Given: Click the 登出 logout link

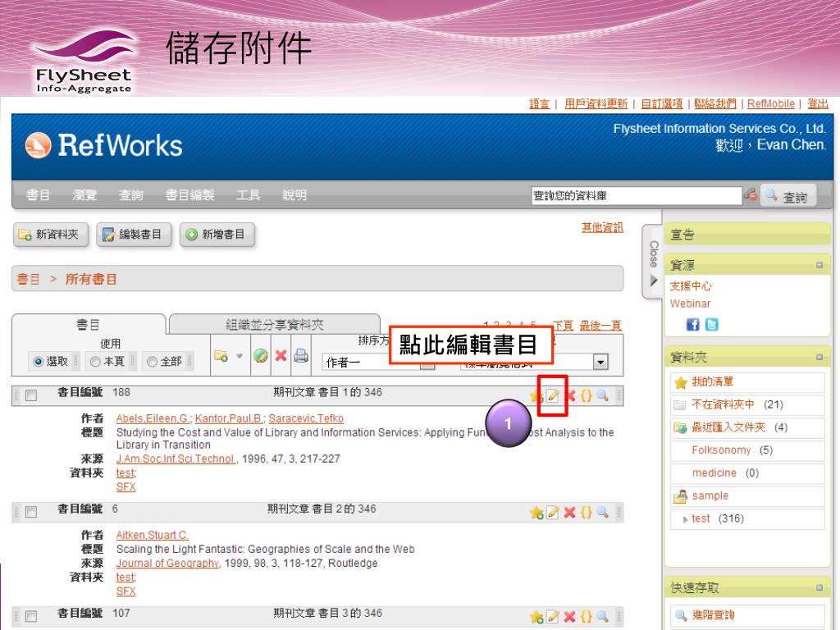Looking at the screenshot, I should pyautogui.click(x=818, y=104).
